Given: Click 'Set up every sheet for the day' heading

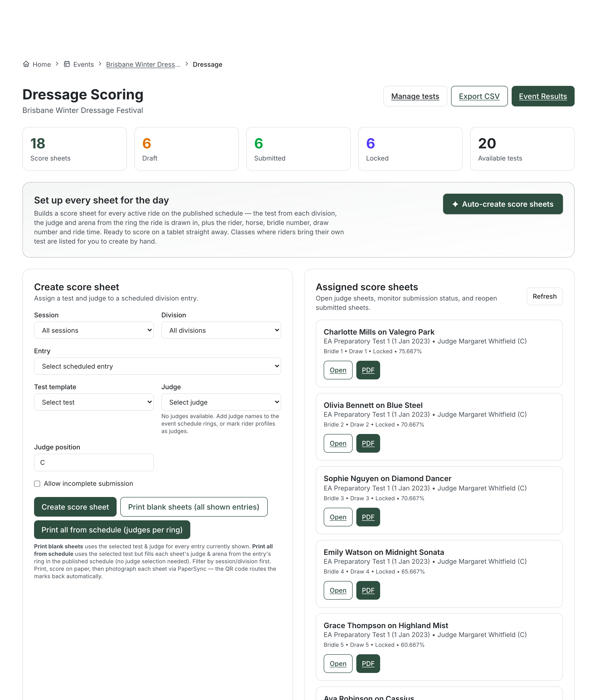Looking at the screenshot, I should pyautogui.click(x=101, y=200).
